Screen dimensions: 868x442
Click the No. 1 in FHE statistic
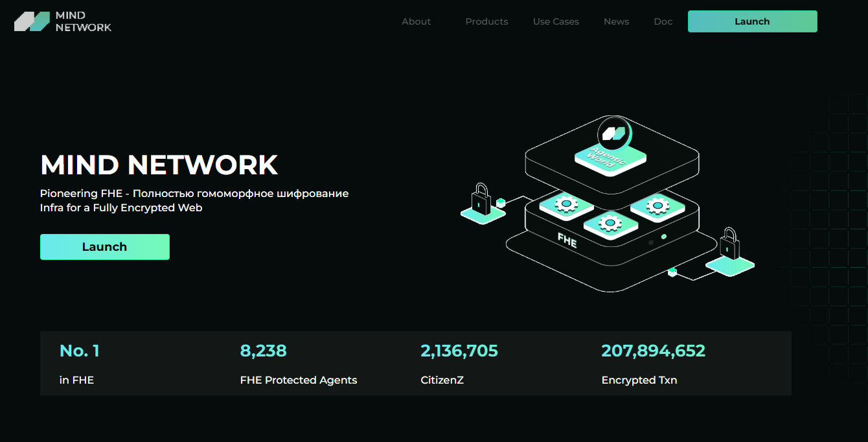[79, 351]
